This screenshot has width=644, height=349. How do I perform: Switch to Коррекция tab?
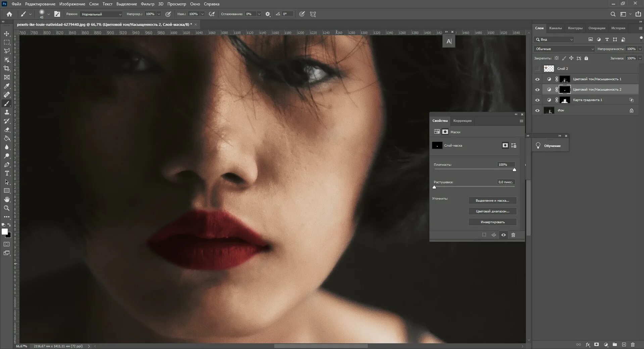point(462,121)
